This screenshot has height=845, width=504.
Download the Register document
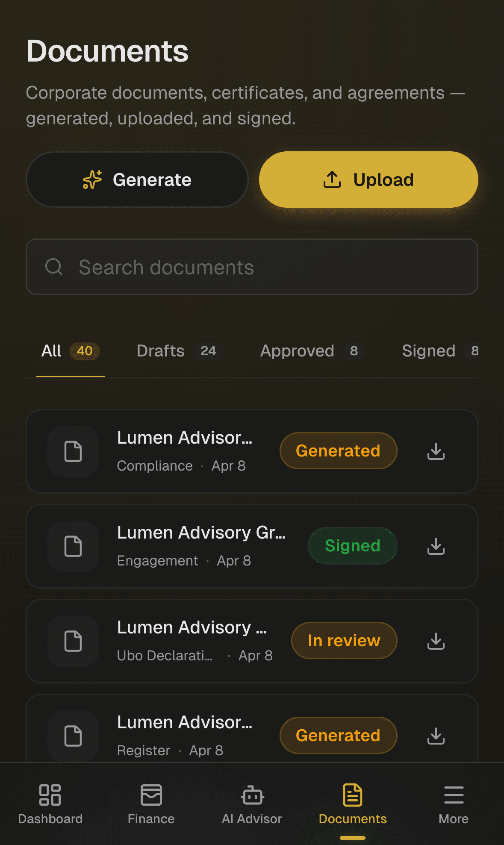point(436,736)
